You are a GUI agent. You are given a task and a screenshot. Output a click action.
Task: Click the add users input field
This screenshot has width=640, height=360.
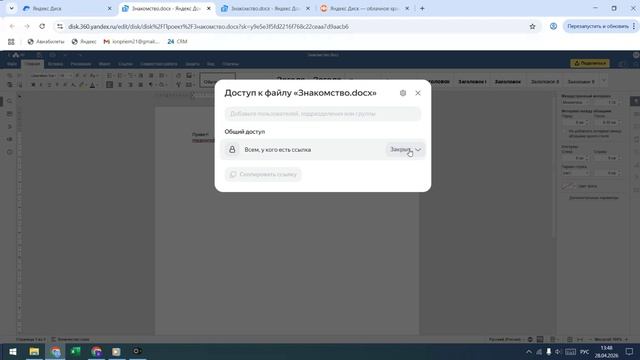[322, 114]
